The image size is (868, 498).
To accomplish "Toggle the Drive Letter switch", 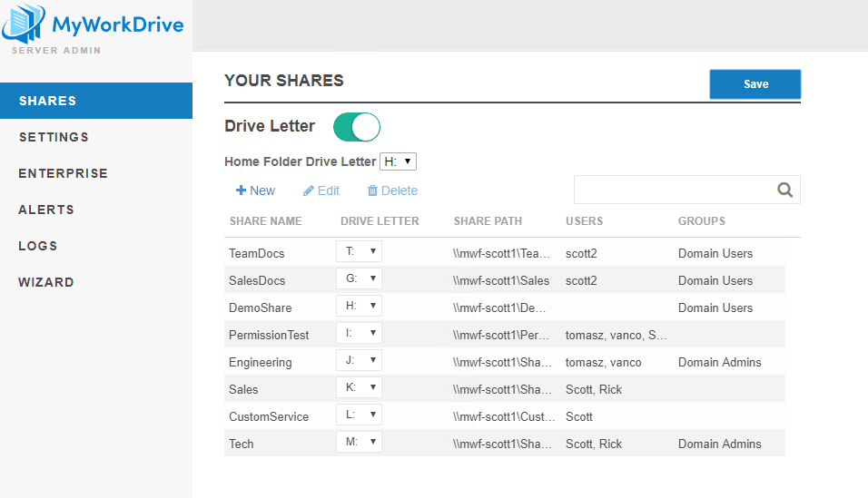I will tap(357, 127).
